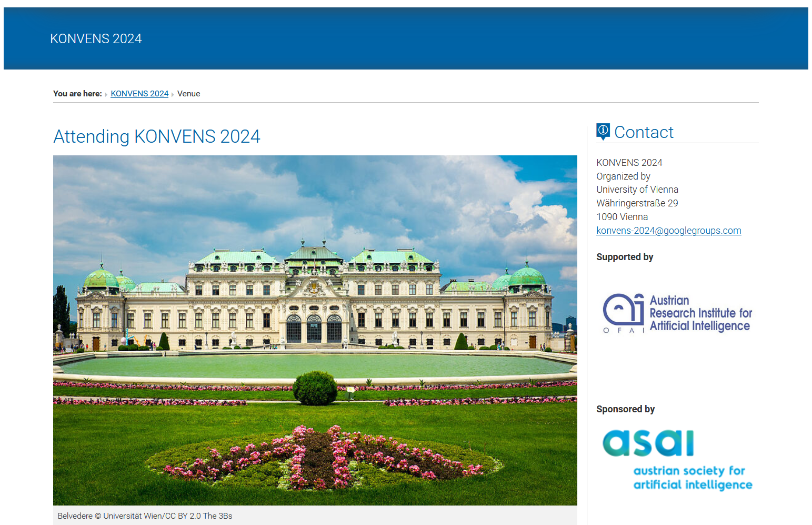Click the Organized by text line
The image size is (812, 525).
coord(623,176)
